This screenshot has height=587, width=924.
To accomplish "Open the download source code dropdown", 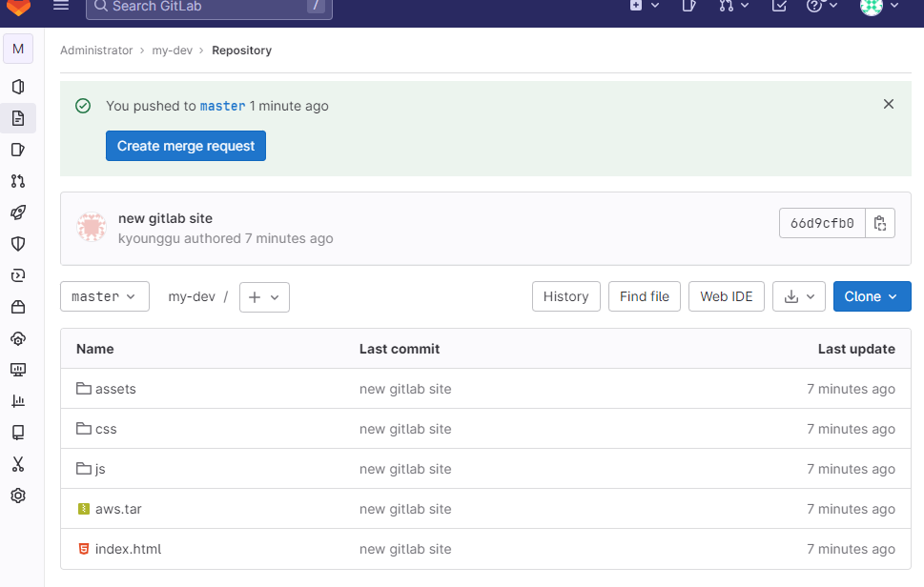I will point(799,296).
